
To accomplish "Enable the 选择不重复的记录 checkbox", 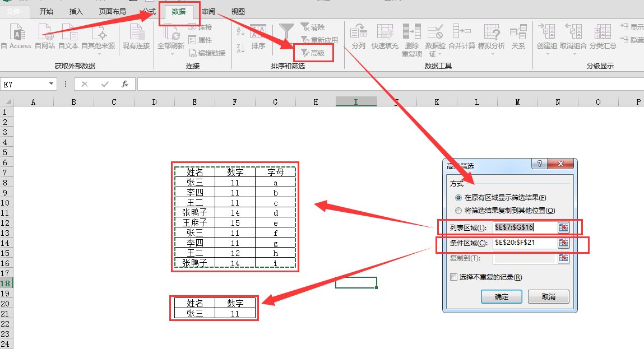I will point(453,277).
